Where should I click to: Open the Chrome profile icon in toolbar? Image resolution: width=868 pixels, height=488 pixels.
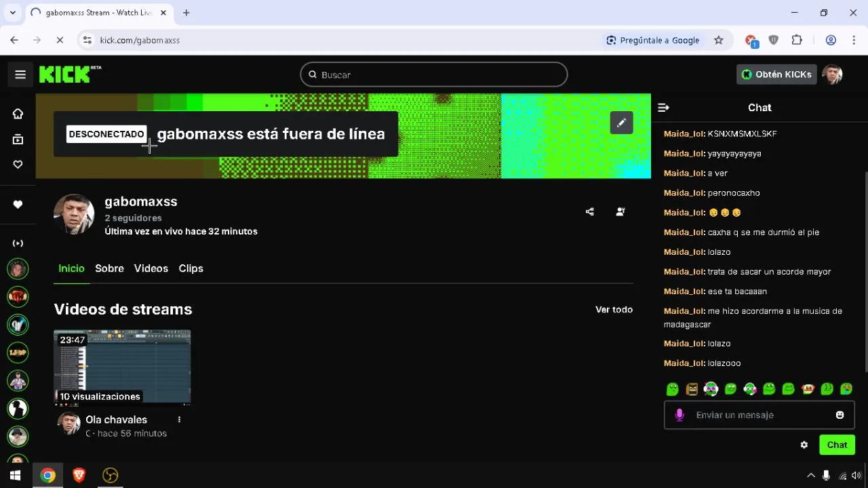[x=831, y=40]
